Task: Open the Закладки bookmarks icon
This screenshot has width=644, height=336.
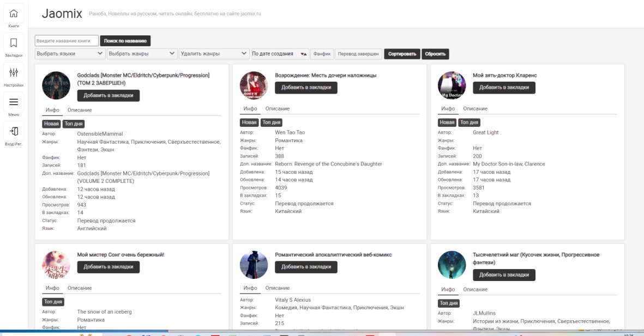Action: pyautogui.click(x=14, y=44)
